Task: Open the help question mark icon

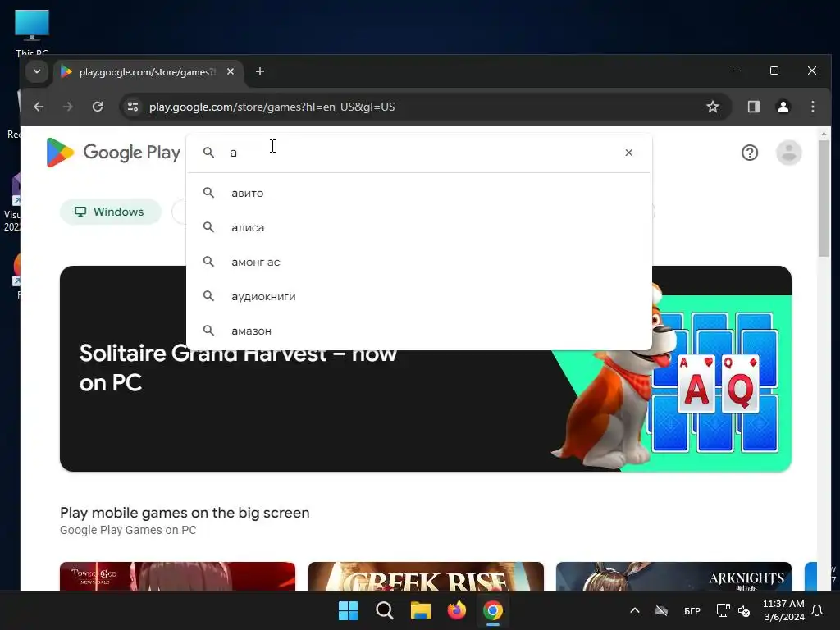Action: pyautogui.click(x=750, y=153)
